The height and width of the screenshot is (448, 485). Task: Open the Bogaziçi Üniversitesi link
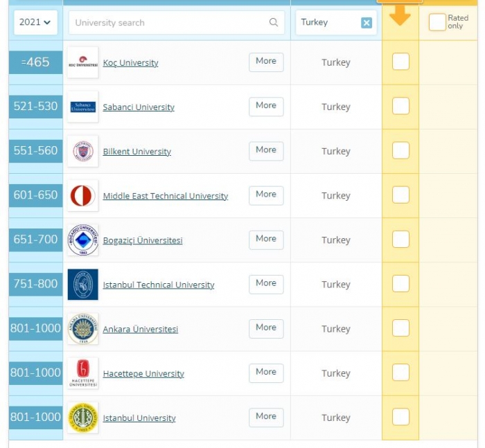(x=143, y=240)
